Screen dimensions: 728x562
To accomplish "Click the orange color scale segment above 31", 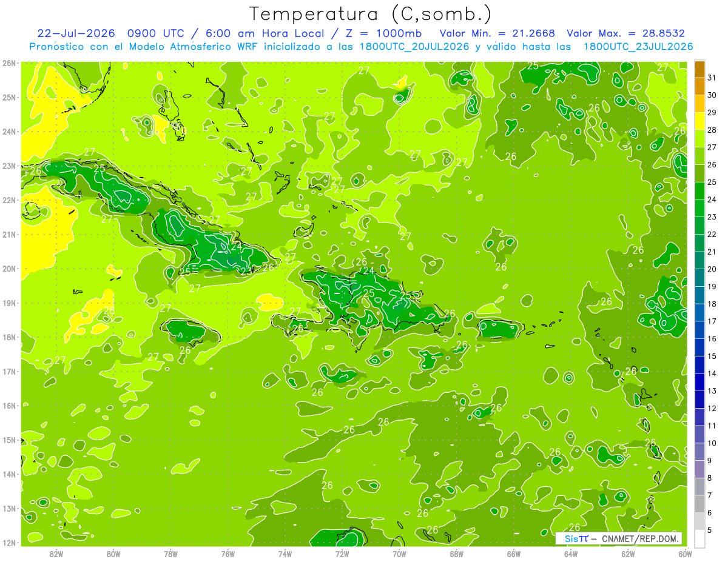I will click(699, 69).
